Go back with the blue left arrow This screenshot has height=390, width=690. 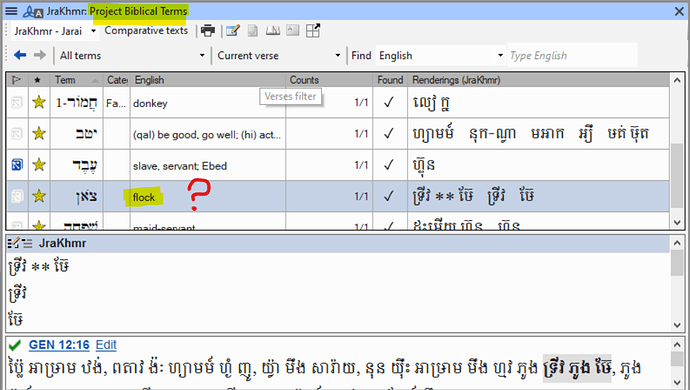(20, 55)
